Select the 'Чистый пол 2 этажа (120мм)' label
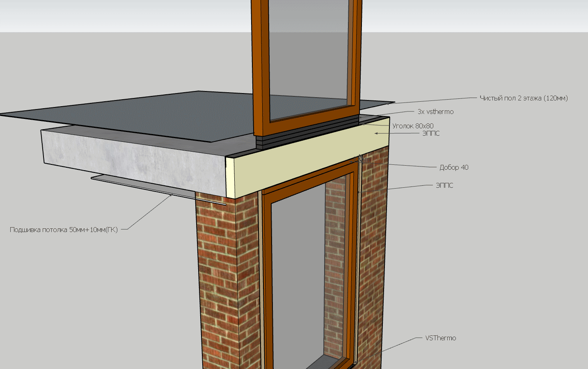588x369 pixels. click(x=524, y=98)
